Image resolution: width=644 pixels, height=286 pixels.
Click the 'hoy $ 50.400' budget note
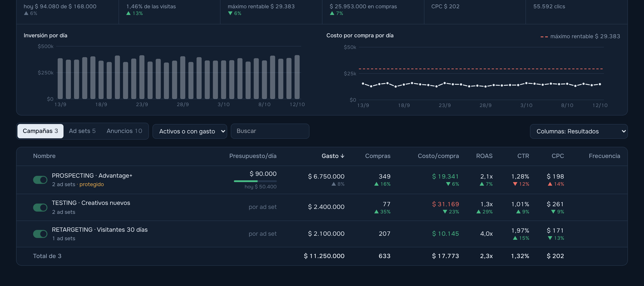[x=260, y=187]
